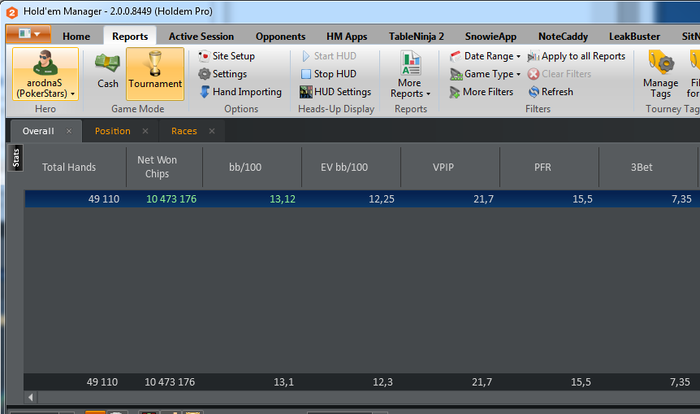This screenshot has width=700, height=414.
Task: Open the arodnaS PokerStars hero selector
Action: (46, 74)
